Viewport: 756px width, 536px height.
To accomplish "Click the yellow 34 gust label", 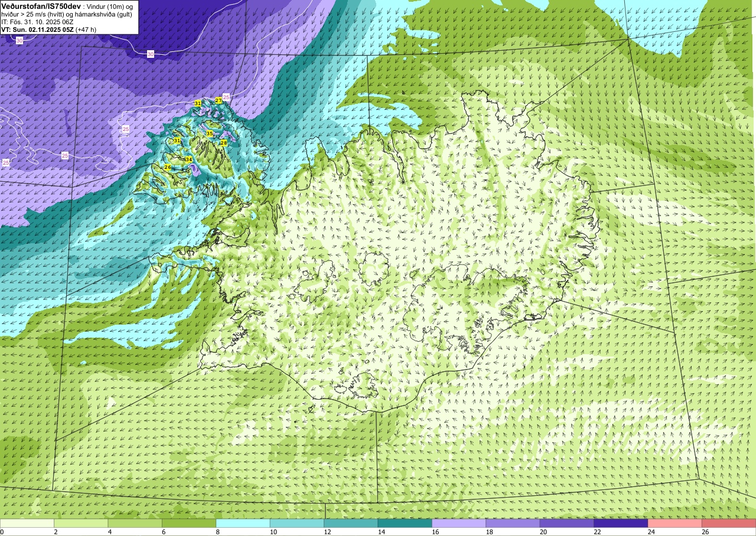I will (188, 159).
